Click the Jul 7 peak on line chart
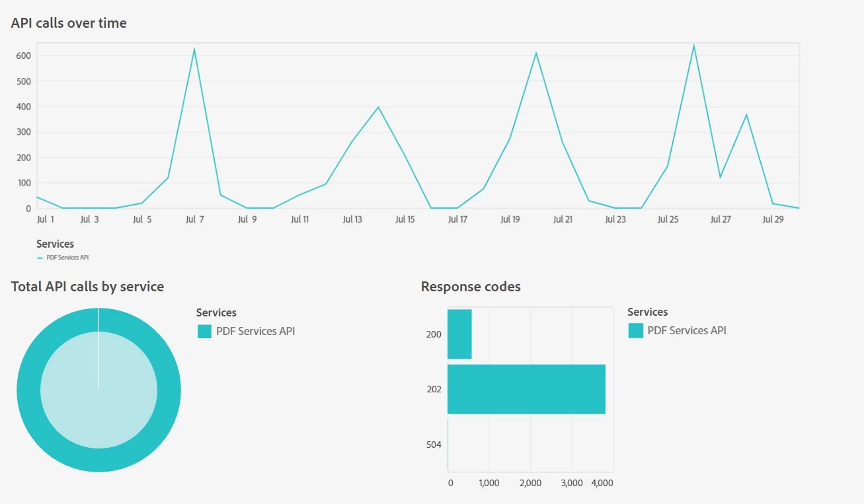 coord(194,50)
